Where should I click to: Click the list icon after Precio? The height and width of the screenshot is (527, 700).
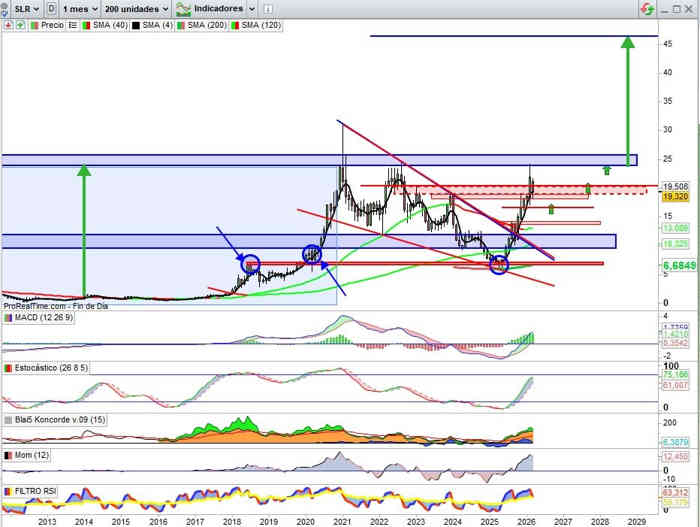(x=73, y=24)
